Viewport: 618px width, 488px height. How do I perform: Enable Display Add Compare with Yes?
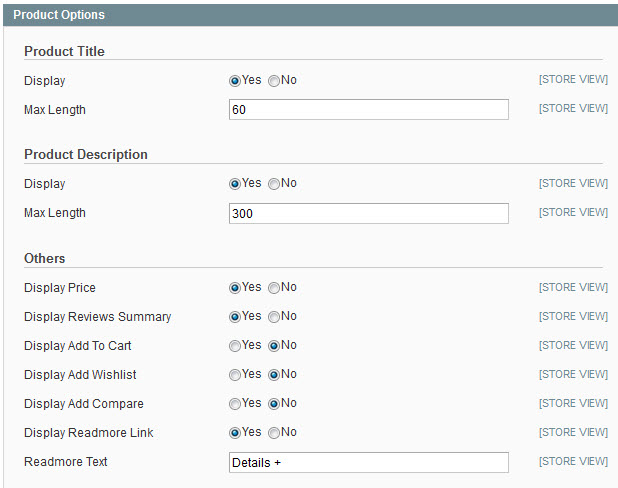click(x=235, y=404)
